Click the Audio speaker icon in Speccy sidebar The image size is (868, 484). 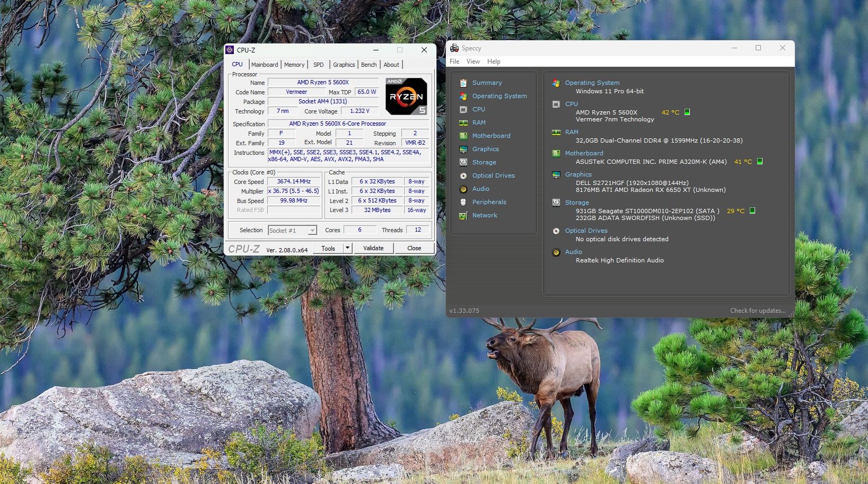(463, 189)
